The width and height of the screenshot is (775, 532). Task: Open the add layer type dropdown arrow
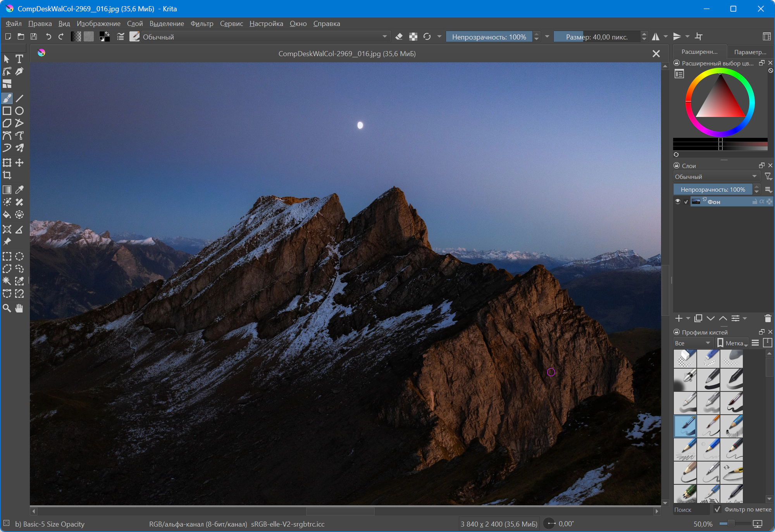(688, 318)
